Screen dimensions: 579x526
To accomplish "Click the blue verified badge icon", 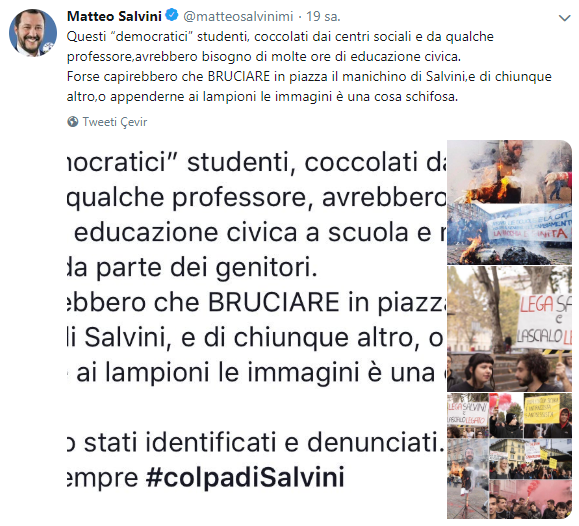I will (x=172, y=16).
